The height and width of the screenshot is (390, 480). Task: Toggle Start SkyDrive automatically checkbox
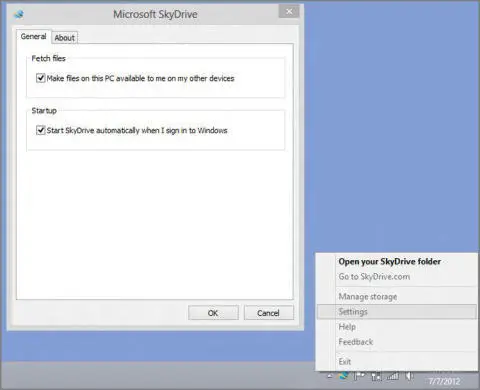tap(40, 130)
